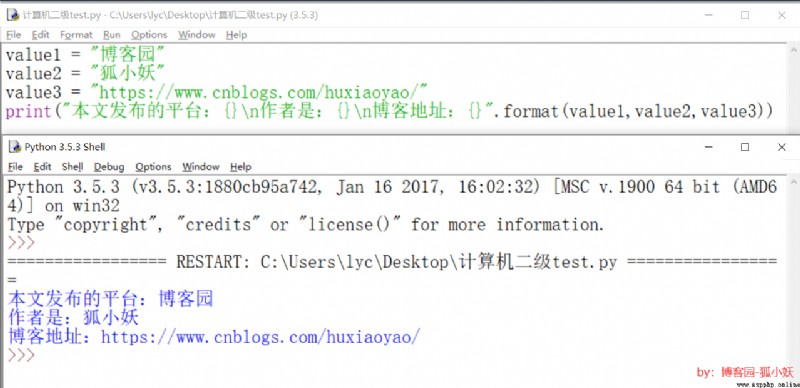
Task: Click output line '本文发布的平台: 博客园'
Action: point(111,299)
